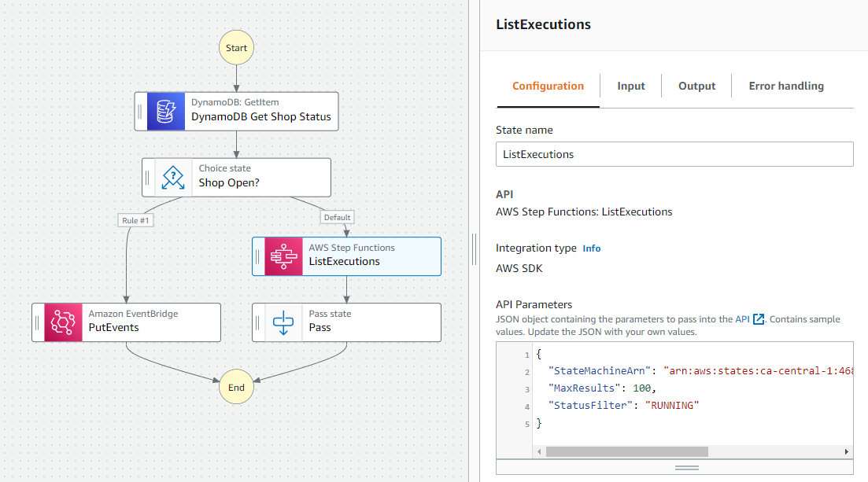The width and height of the screenshot is (868, 482).
Task: Click the DynamoDB GetItem database icon
Action: (x=166, y=111)
